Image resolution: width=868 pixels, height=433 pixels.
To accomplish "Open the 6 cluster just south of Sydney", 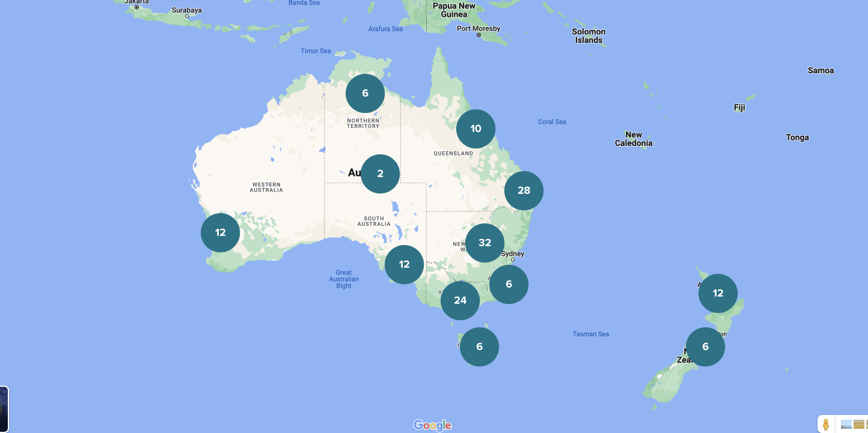I will (509, 284).
